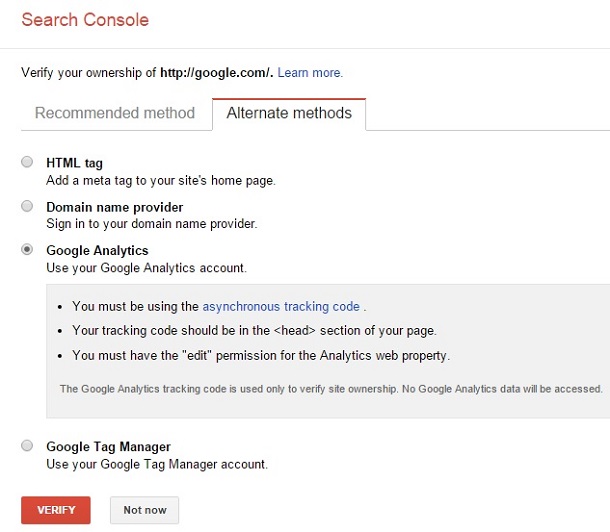Viewport: 610px width, 532px height.
Task: Click 'Use your Google Tag Manager account' text
Action: coord(157,464)
